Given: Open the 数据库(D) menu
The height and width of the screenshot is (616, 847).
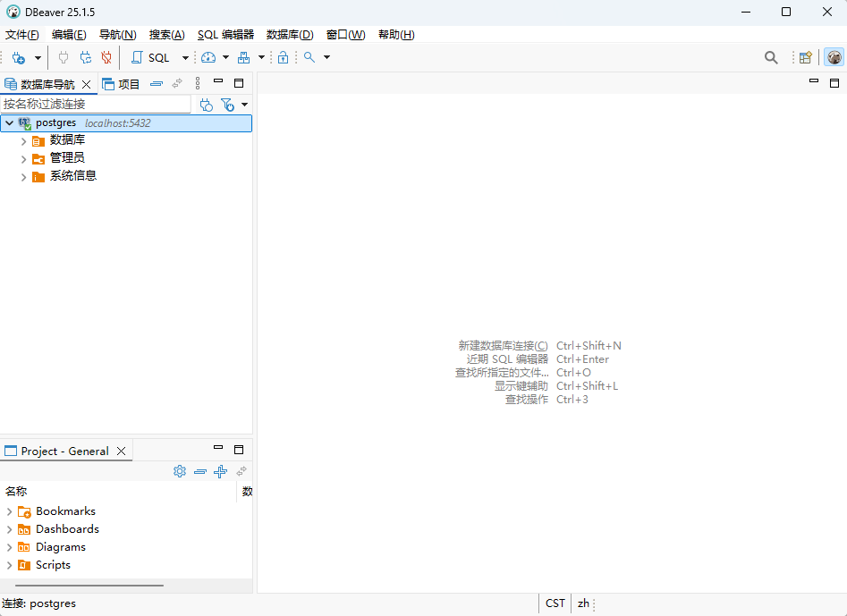Looking at the screenshot, I should click(x=290, y=35).
